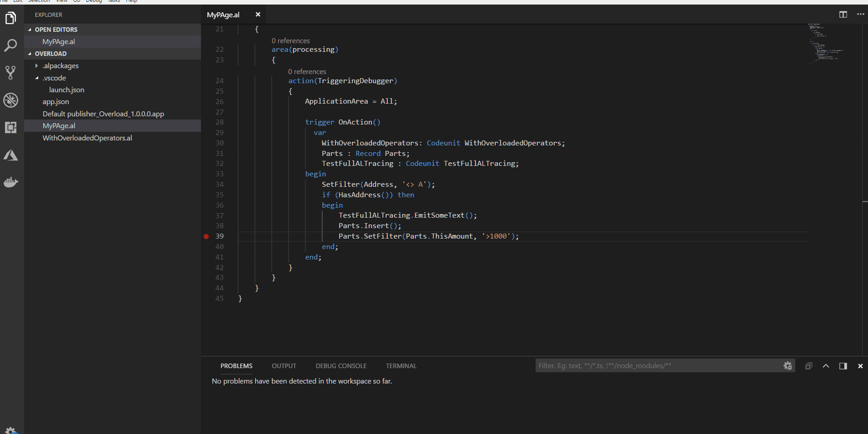This screenshot has height=434, width=868.
Task: Switch to the TERMINAL tab
Action: 401,366
